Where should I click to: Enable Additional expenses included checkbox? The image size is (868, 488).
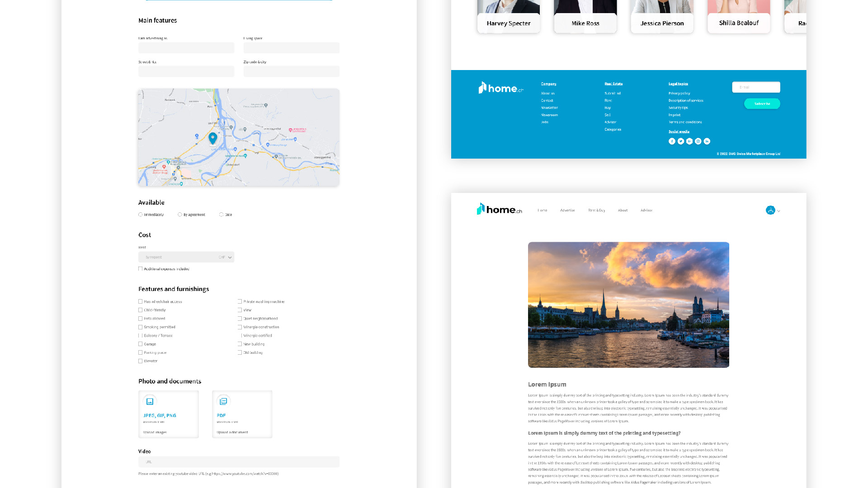pos(141,269)
